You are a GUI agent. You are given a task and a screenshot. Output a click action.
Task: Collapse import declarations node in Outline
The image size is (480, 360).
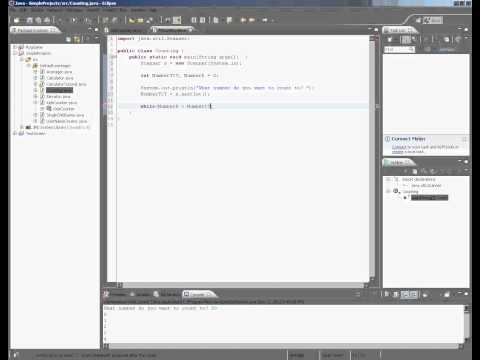[388, 179]
